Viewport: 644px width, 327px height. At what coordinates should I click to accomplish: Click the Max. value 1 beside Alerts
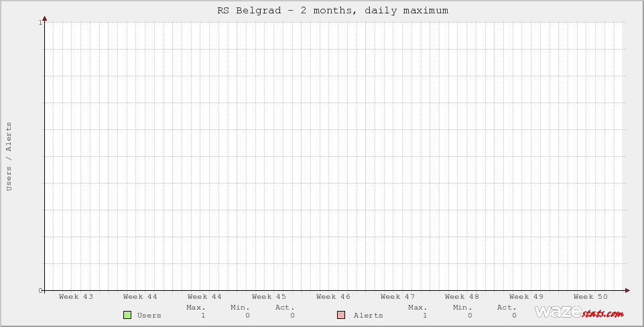[425, 316]
